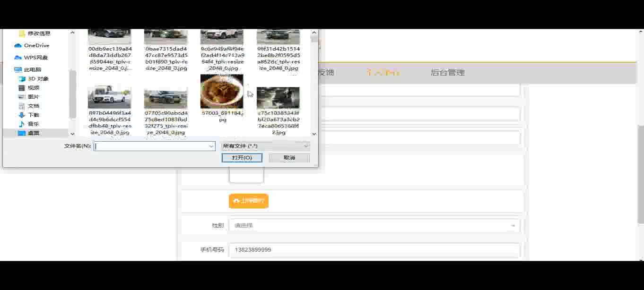Expand the file name history dropdown arrow
Viewport: 644px width, 290px height.
click(x=211, y=146)
